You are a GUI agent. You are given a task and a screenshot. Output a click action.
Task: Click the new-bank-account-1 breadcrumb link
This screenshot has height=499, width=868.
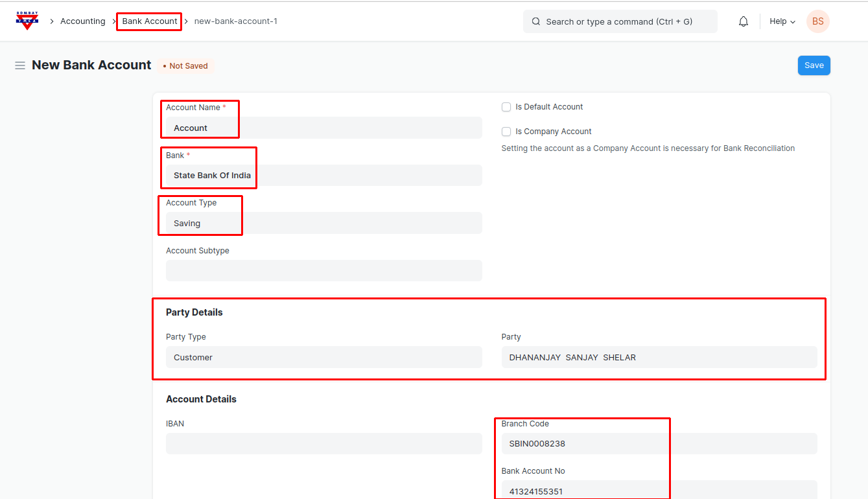(x=236, y=21)
